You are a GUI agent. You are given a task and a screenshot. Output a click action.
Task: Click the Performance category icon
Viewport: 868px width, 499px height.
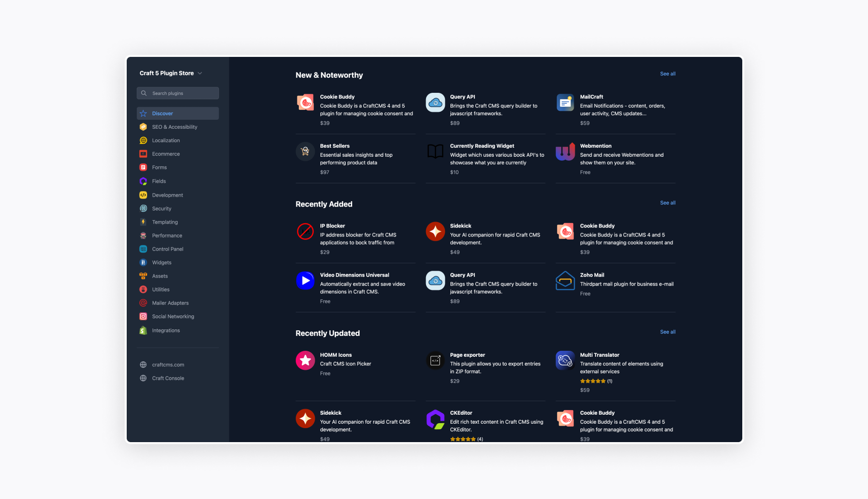tap(143, 236)
